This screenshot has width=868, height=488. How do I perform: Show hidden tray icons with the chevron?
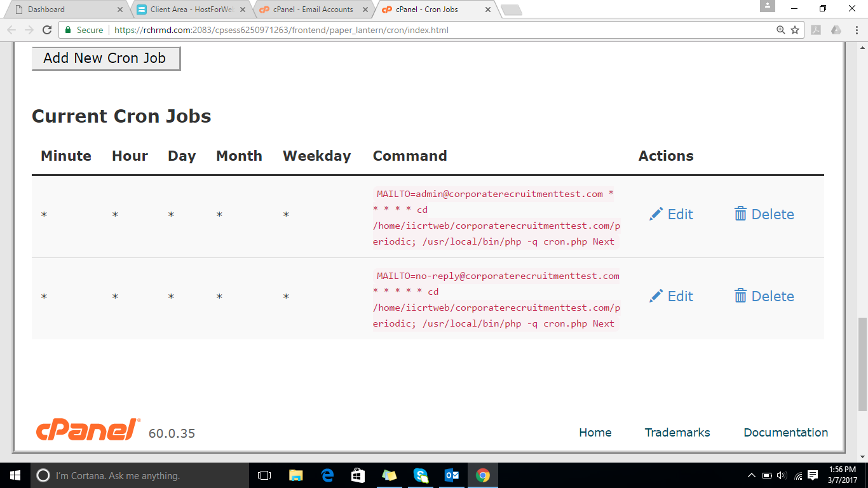pos(752,475)
